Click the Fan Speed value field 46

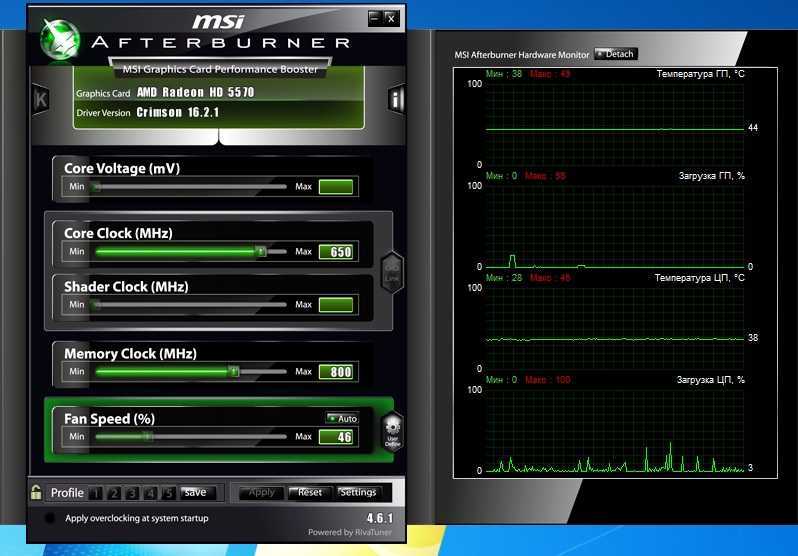coord(336,436)
